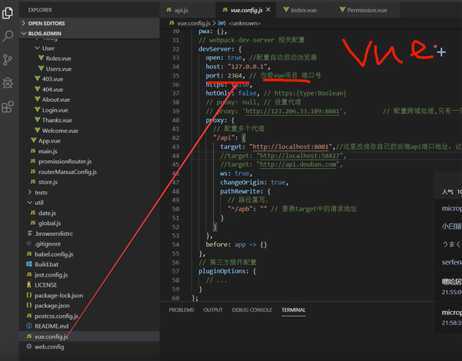Click the <unknown> breadcrumb item

coord(245,23)
